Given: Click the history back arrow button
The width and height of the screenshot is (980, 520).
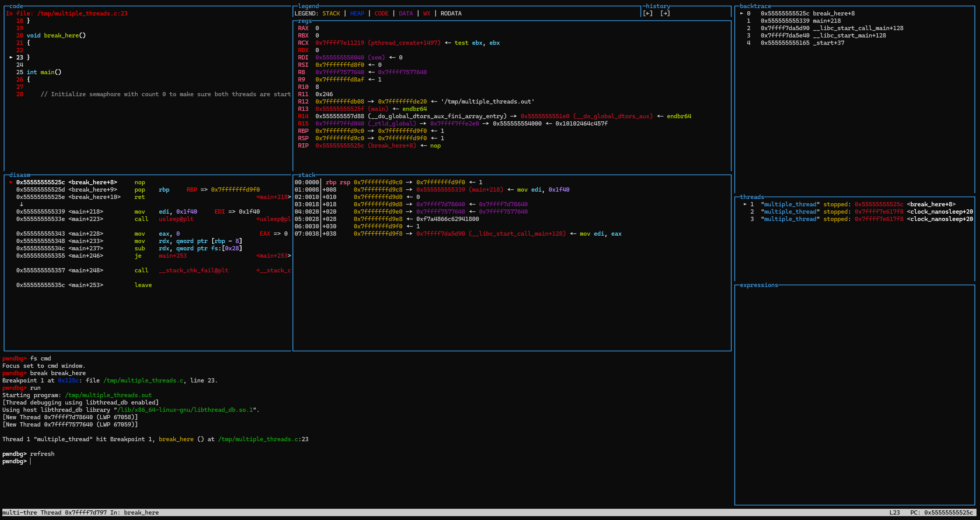Looking at the screenshot, I should (648, 14).
